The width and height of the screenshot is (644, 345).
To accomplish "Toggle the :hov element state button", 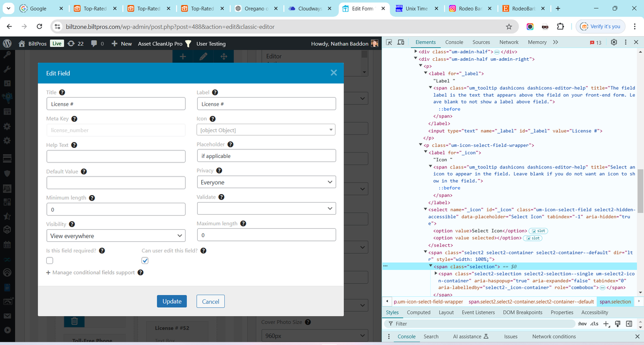I will tap(582, 324).
